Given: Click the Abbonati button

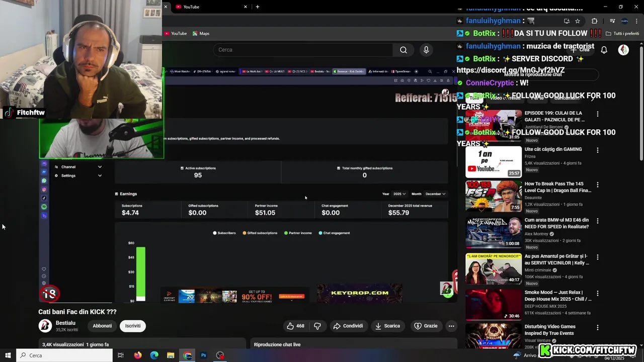Looking at the screenshot, I should [102, 326].
